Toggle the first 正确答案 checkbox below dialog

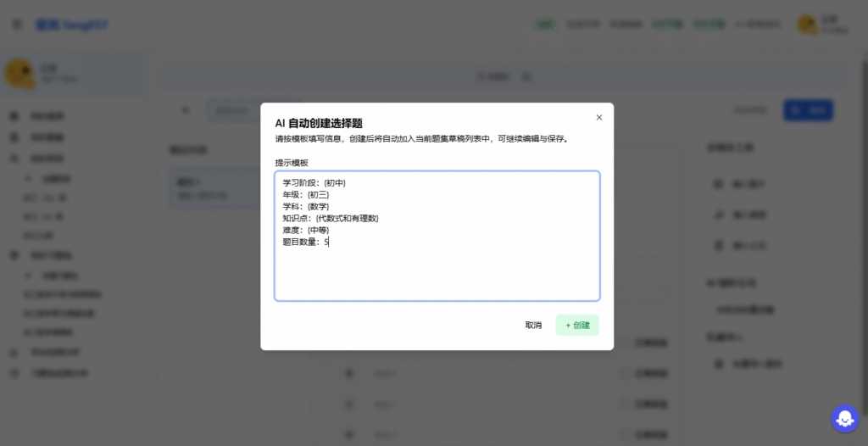click(x=625, y=343)
